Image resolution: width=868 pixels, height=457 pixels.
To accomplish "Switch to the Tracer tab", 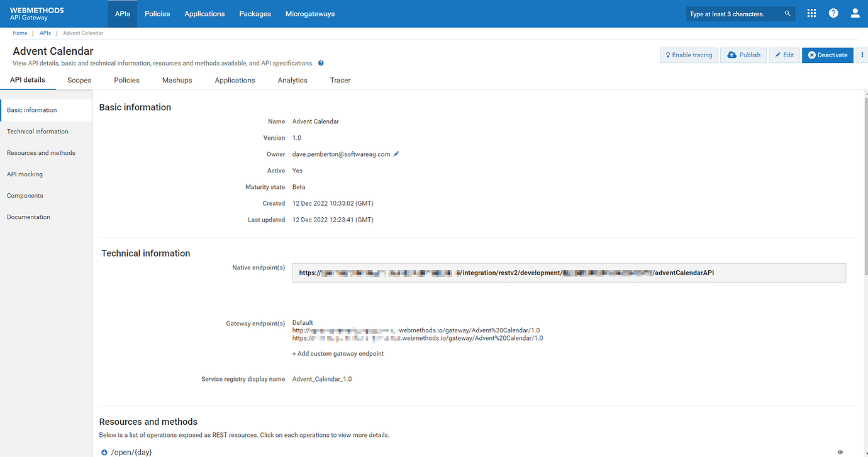I will (x=340, y=81).
